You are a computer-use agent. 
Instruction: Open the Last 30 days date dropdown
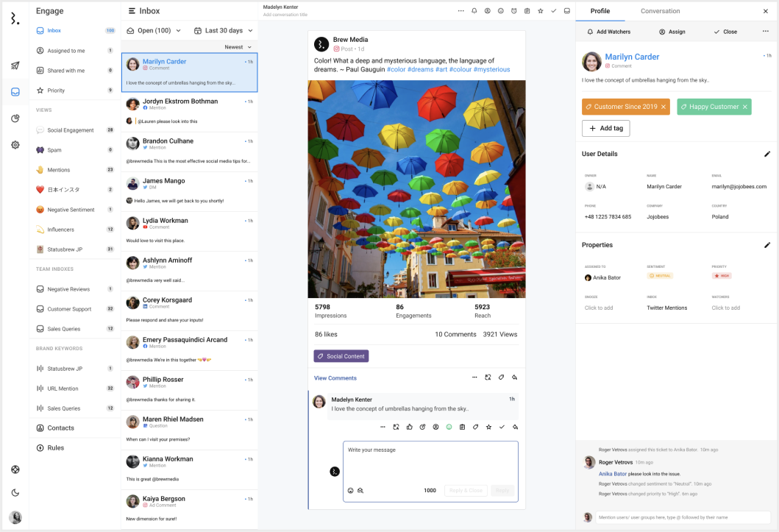coord(224,31)
